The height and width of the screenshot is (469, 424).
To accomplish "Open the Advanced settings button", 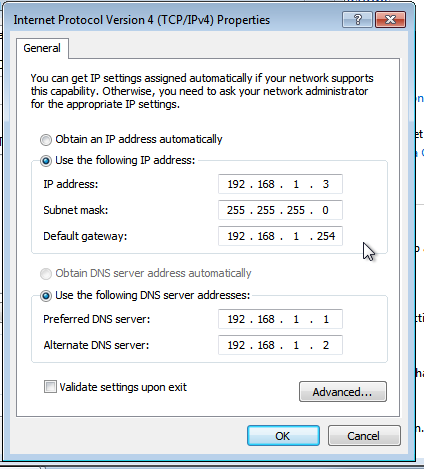I will 343,392.
